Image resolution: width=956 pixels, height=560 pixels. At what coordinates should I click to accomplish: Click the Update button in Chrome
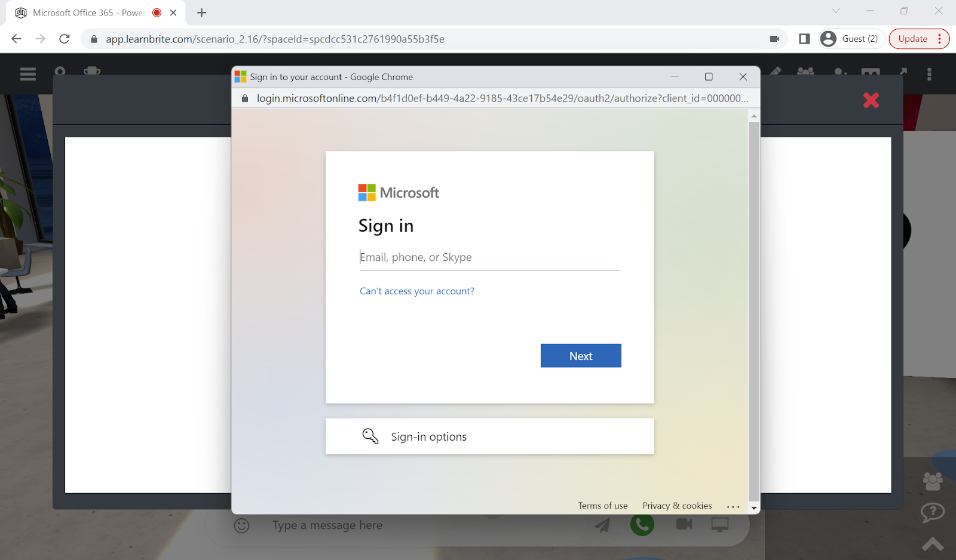919,39
